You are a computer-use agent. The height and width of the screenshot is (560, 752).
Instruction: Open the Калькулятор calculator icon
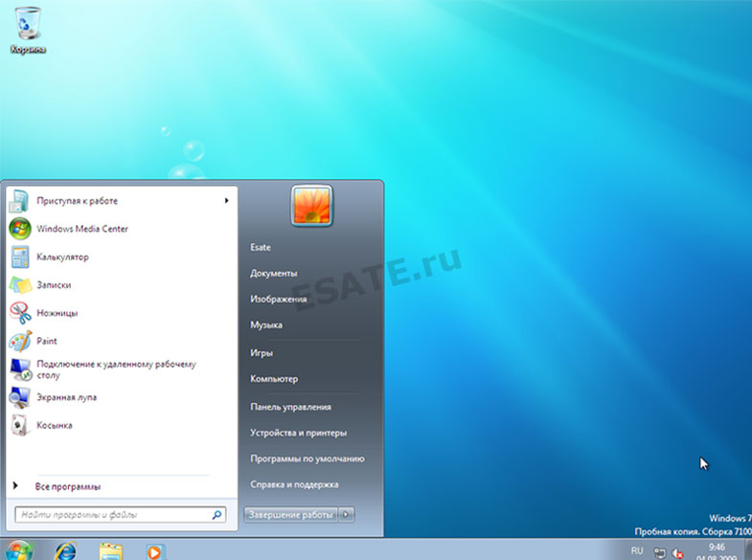[20, 257]
